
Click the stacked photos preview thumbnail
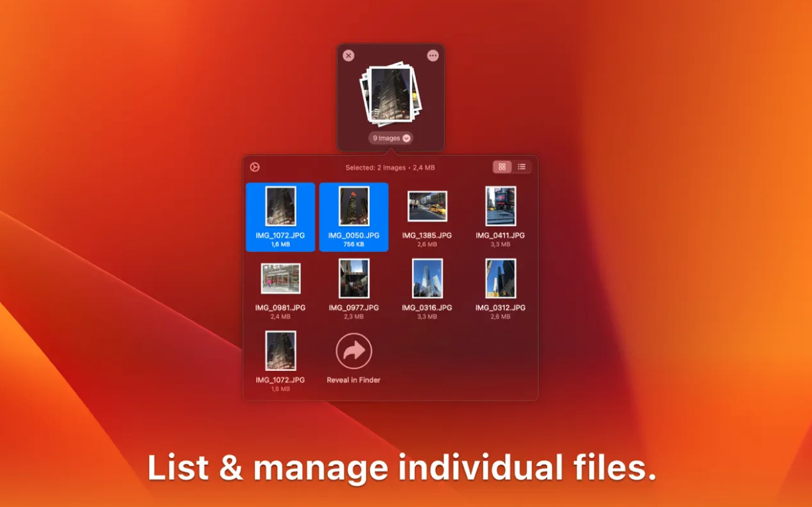[x=391, y=94]
